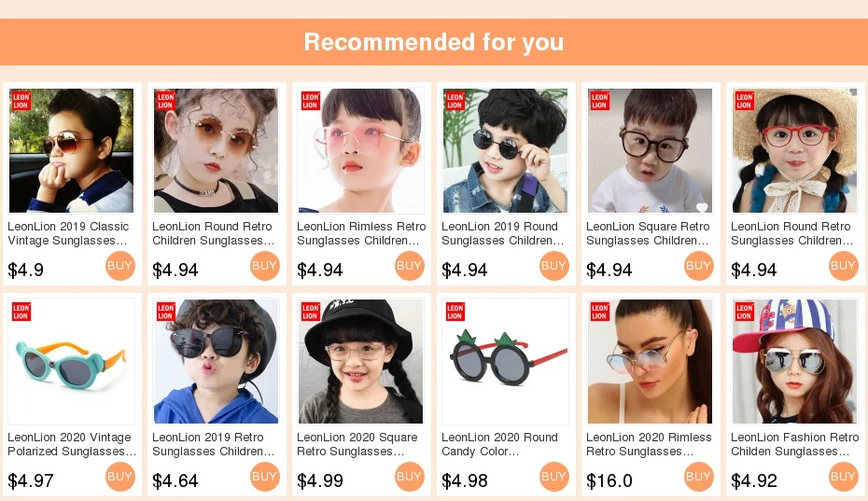Open the photo of the girl with pink rimless glasses
The width and height of the screenshot is (868, 501).
361,150
